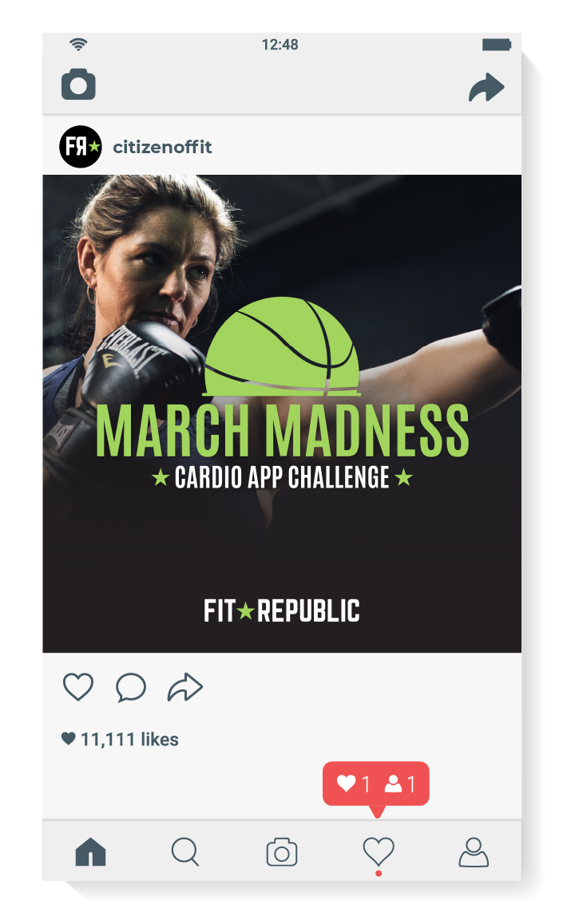Open the citizenoffit profile avatar
The width and height of the screenshot is (575, 924).
(x=81, y=147)
